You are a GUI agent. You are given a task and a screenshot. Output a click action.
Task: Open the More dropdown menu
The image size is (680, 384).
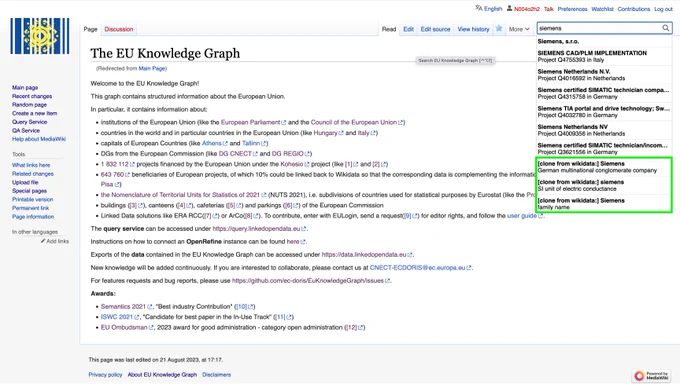tap(519, 29)
